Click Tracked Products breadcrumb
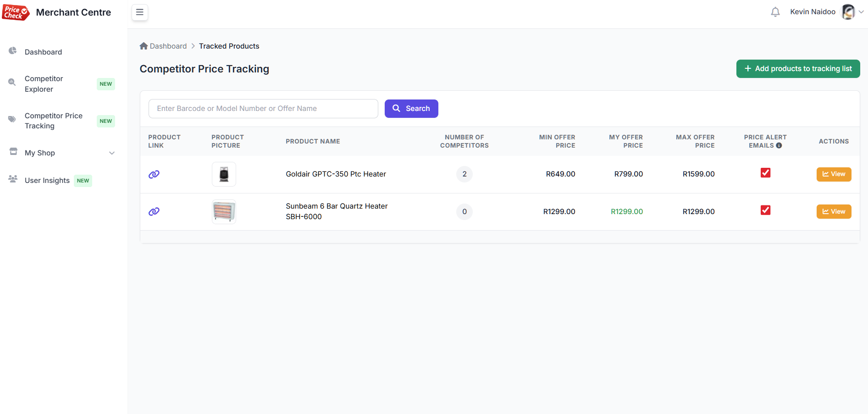Viewport: 868px width, 414px height. (229, 46)
